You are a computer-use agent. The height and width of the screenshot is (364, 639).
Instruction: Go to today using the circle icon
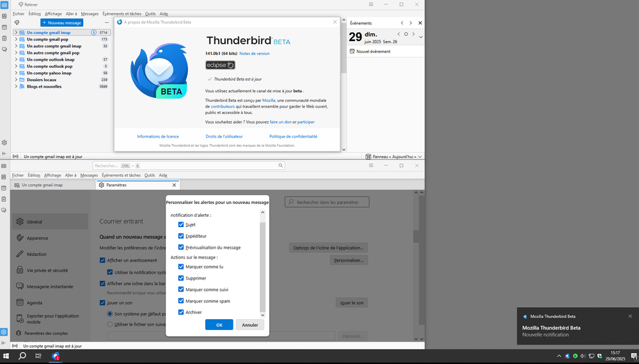(406, 34)
